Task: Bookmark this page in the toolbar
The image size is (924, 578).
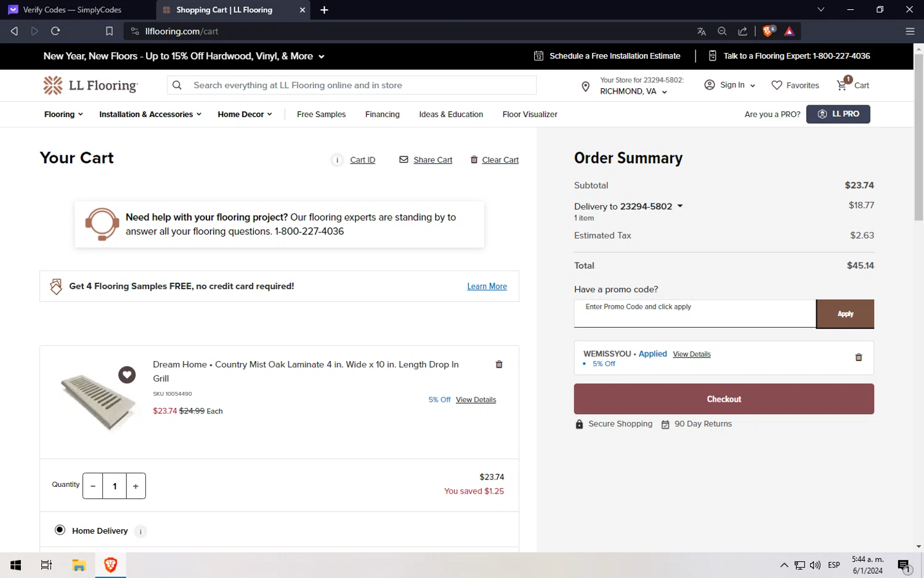Action: coord(109,31)
